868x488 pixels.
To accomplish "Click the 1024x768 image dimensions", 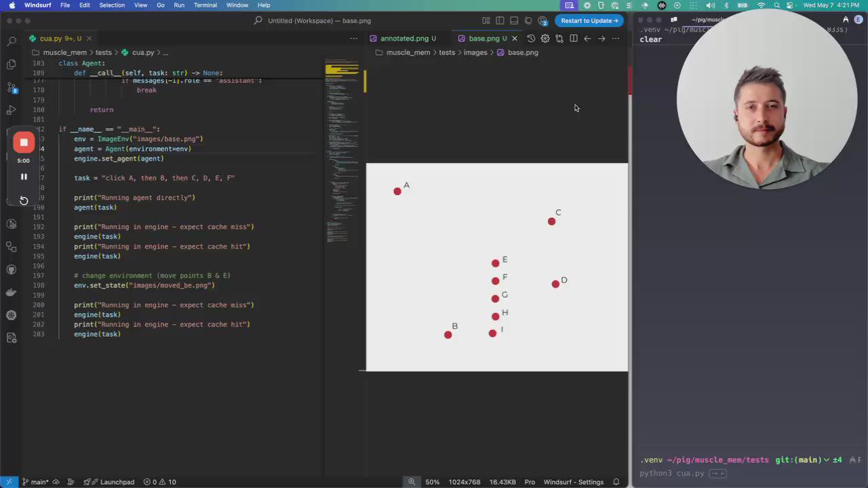I will pos(465,482).
